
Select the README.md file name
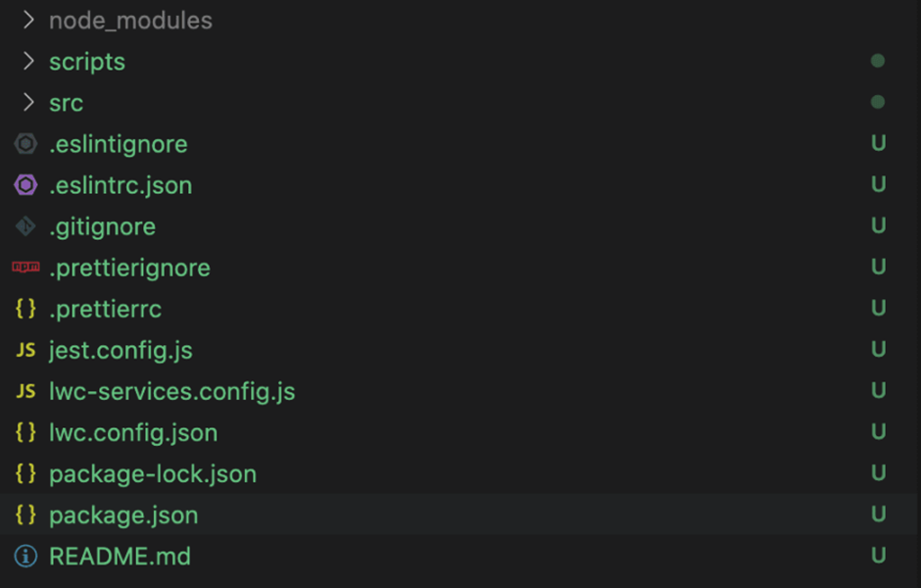120,557
